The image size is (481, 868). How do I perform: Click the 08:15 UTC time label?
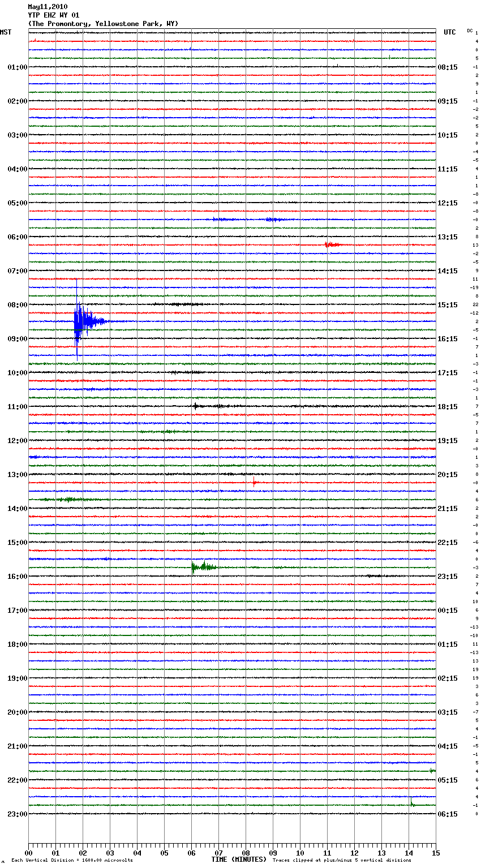pyautogui.click(x=448, y=67)
